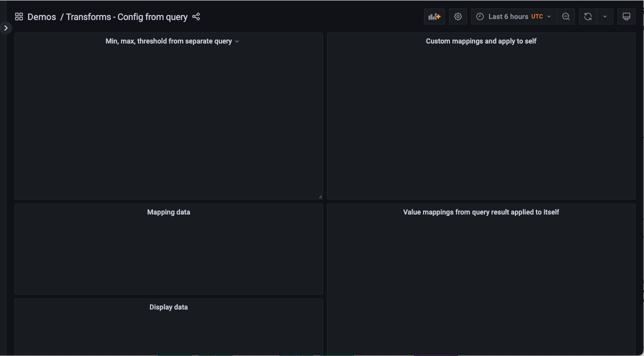Refresh the dashboard data
The height and width of the screenshot is (356, 644).
(587, 16)
